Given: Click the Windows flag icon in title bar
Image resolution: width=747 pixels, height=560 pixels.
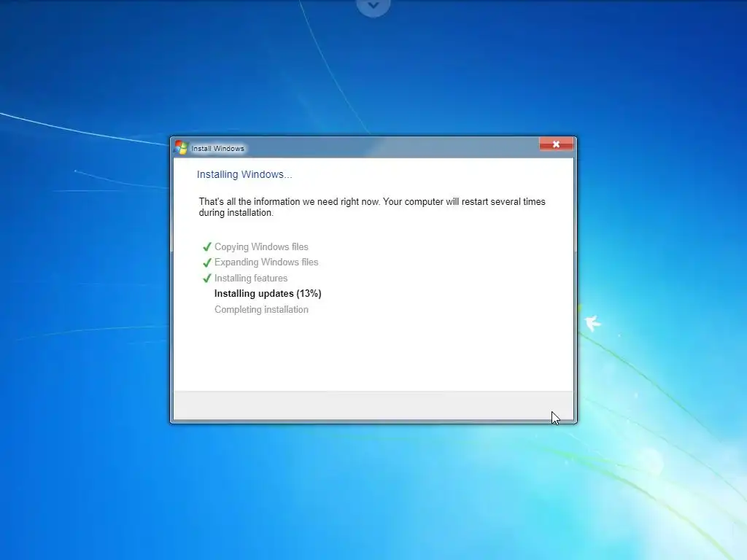Looking at the screenshot, I should [181, 147].
